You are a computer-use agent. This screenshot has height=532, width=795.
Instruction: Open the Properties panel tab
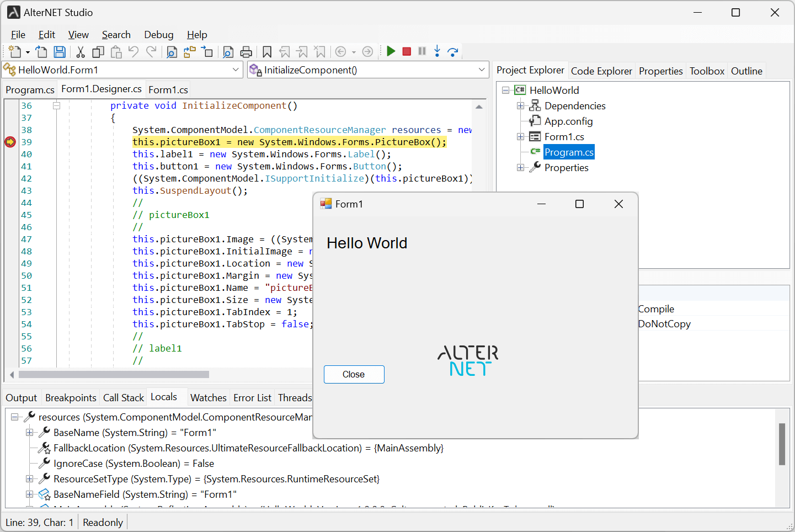click(x=660, y=71)
